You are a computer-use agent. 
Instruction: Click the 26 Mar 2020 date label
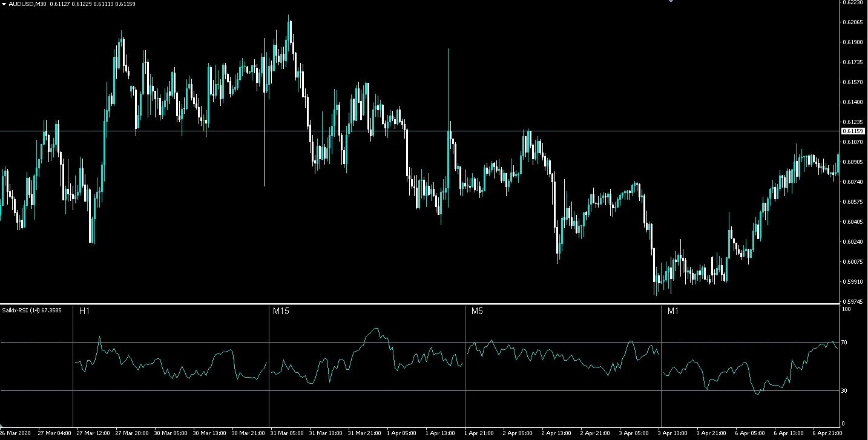tap(15, 433)
